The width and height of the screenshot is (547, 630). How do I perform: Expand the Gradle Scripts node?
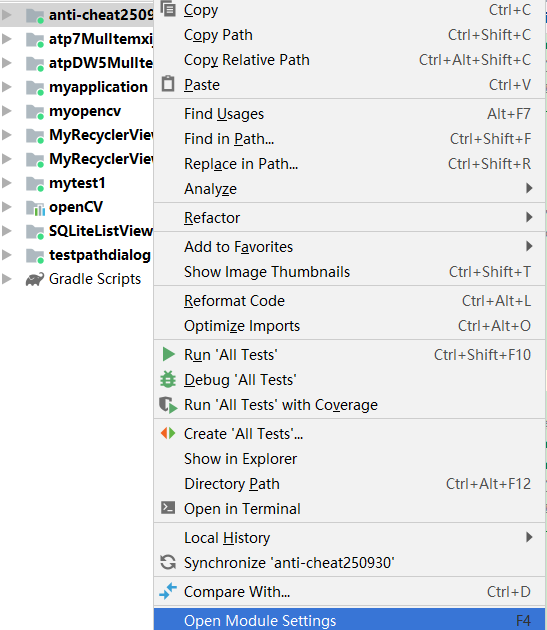(6, 278)
